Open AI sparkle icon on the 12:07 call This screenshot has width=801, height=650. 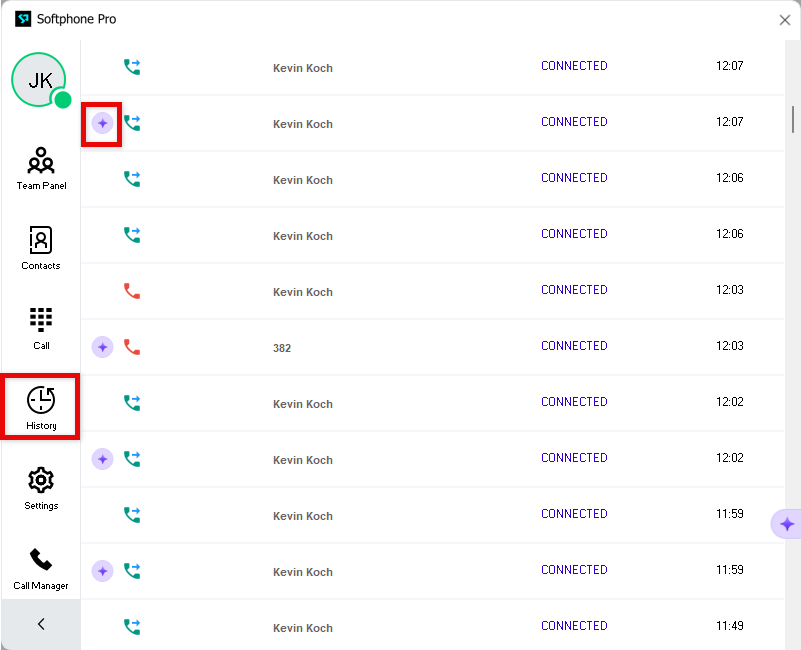[x=102, y=123]
